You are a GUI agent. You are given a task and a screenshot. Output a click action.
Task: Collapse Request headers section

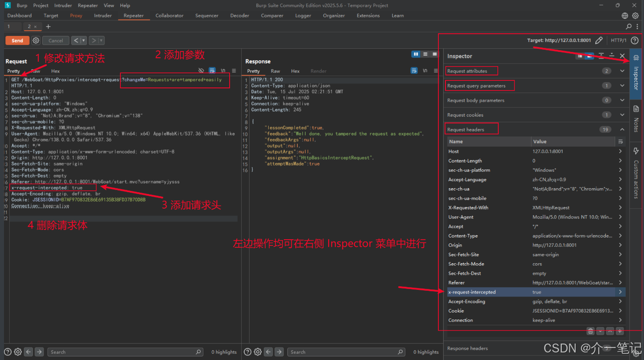point(622,130)
